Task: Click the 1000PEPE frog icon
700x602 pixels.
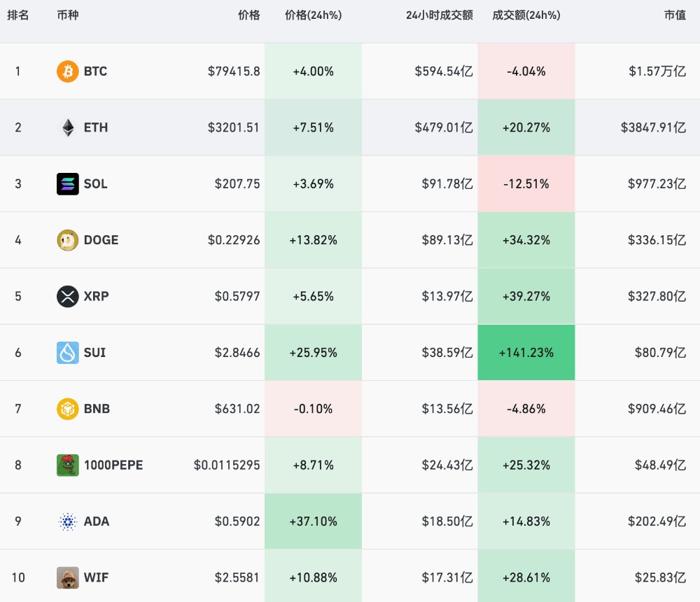Action: 68,465
